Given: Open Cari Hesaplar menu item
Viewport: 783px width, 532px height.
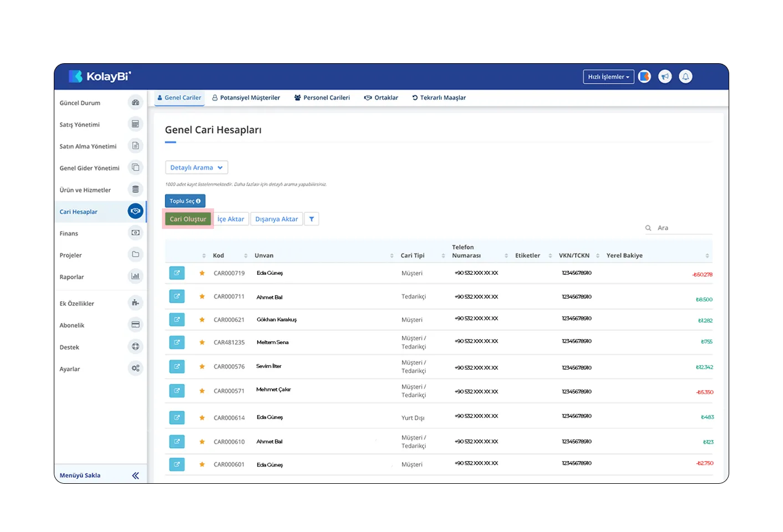Looking at the screenshot, I should click(100, 212).
